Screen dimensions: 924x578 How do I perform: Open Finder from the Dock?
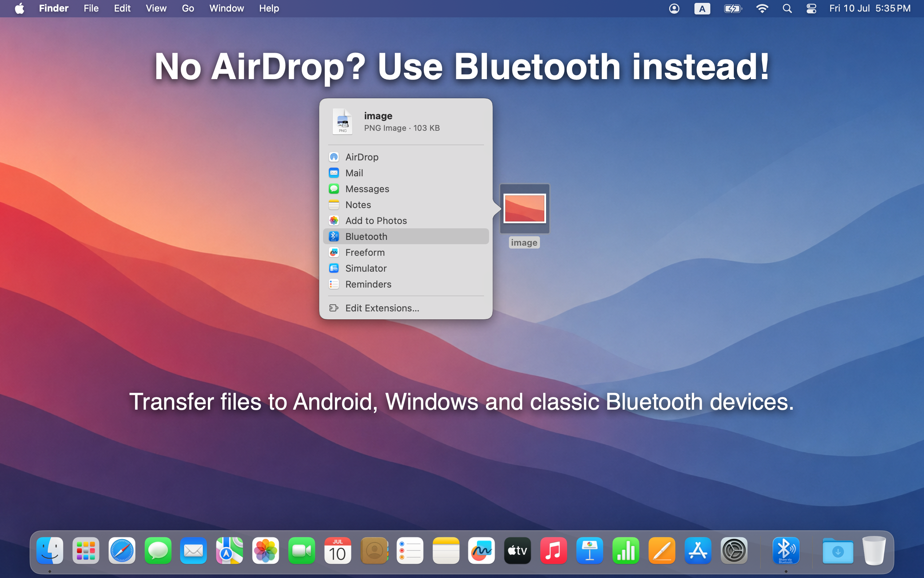[50, 551]
